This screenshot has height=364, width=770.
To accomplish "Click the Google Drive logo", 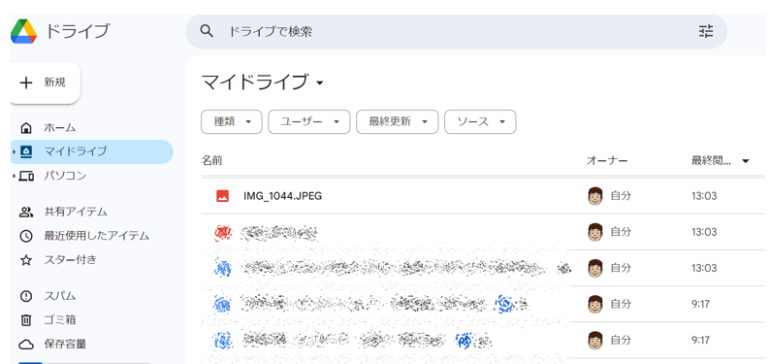I will coord(24,31).
